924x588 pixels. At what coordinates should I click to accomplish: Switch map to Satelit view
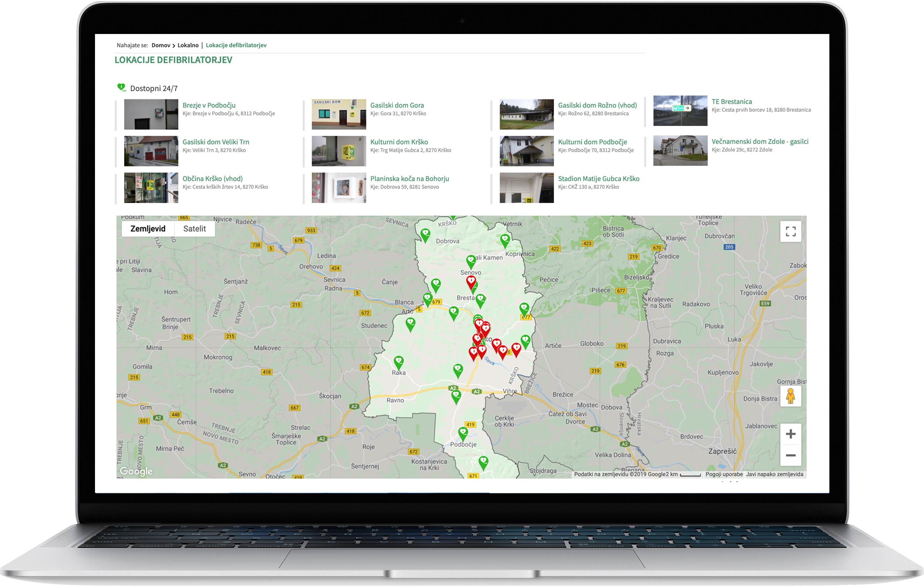[x=194, y=229]
